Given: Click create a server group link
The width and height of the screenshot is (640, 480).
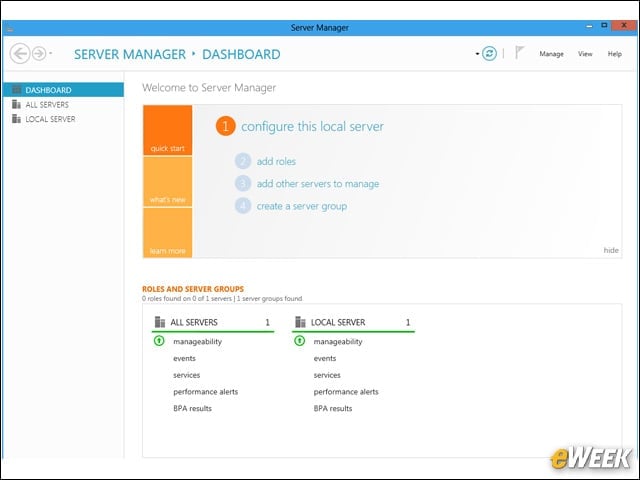Looking at the screenshot, I should tap(302, 206).
